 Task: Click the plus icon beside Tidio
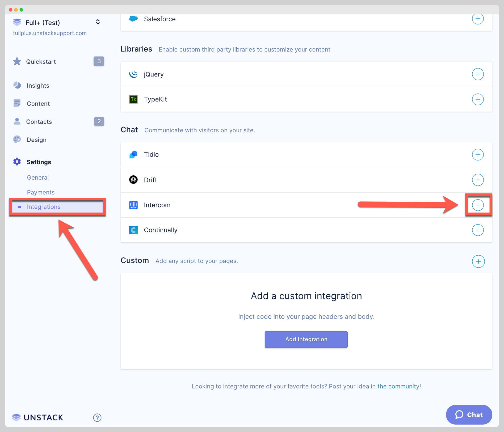[478, 155]
